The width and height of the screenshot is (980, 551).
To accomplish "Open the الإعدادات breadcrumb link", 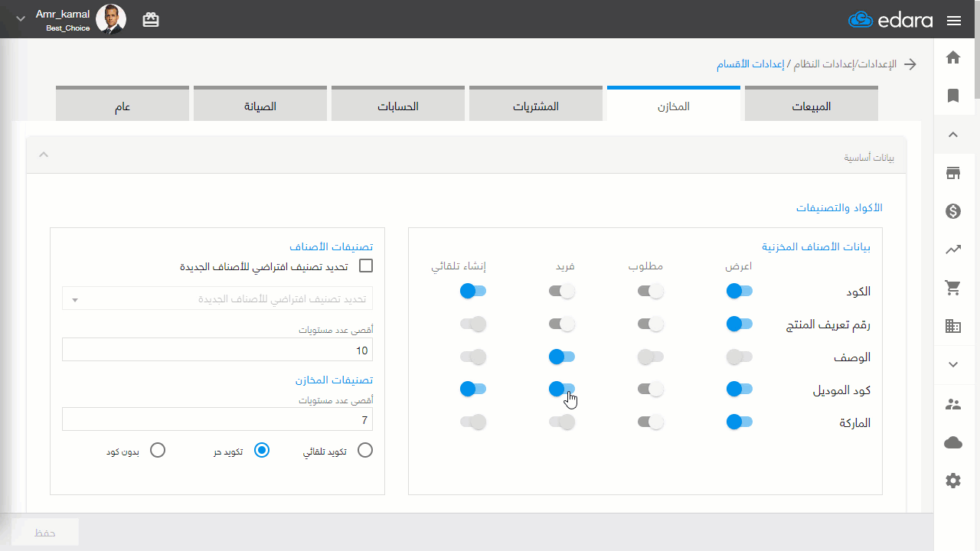I will pos(877,64).
